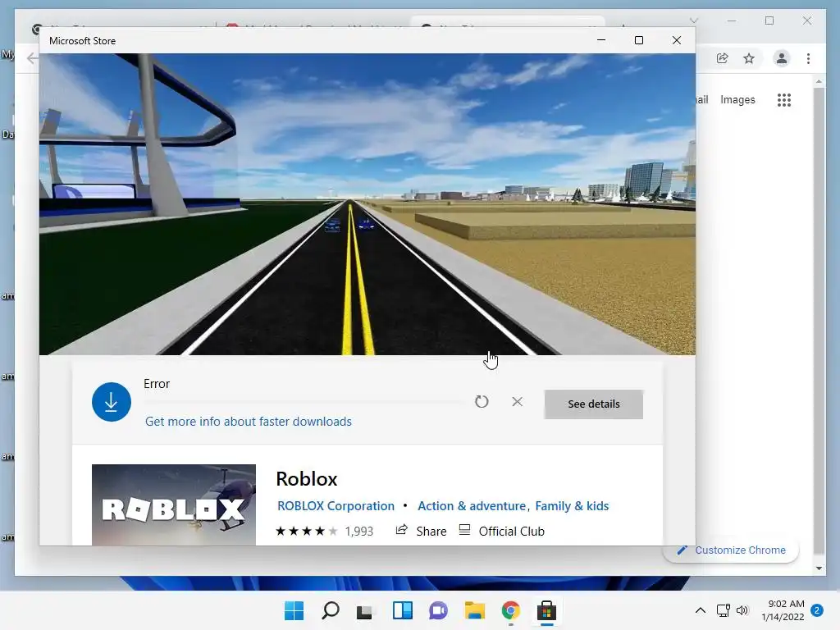This screenshot has height=630, width=840.
Task: Open Get more info about faster downloads
Action: [248, 422]
